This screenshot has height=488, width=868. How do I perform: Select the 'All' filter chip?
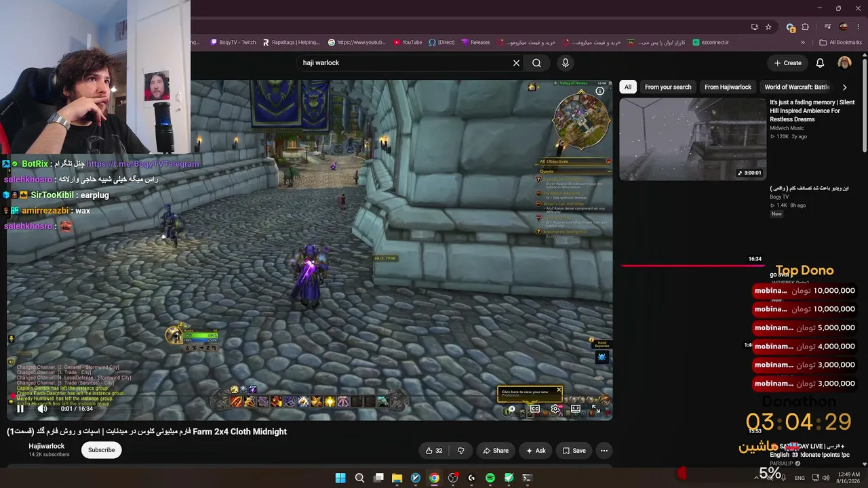click(628, 87)
